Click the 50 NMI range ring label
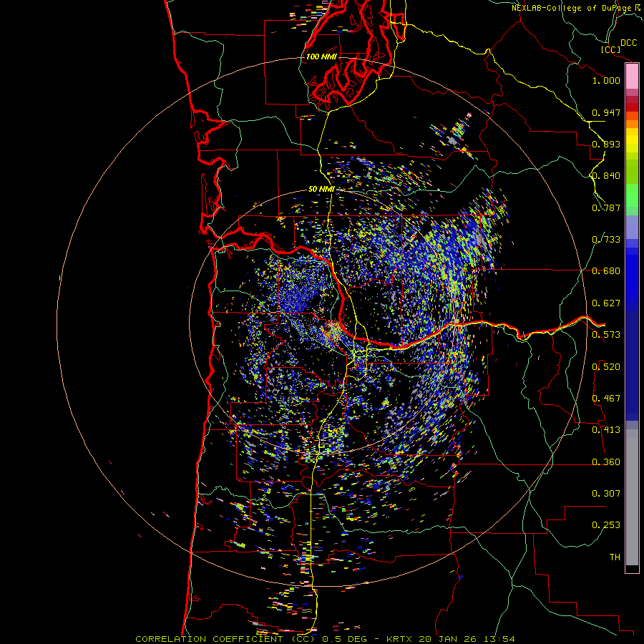 point(321,190)
